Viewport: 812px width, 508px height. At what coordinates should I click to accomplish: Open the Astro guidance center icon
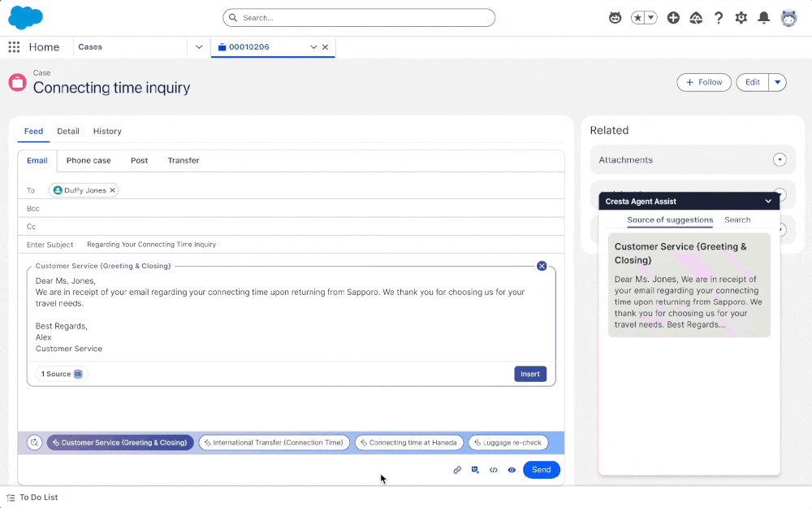(615, 18)
